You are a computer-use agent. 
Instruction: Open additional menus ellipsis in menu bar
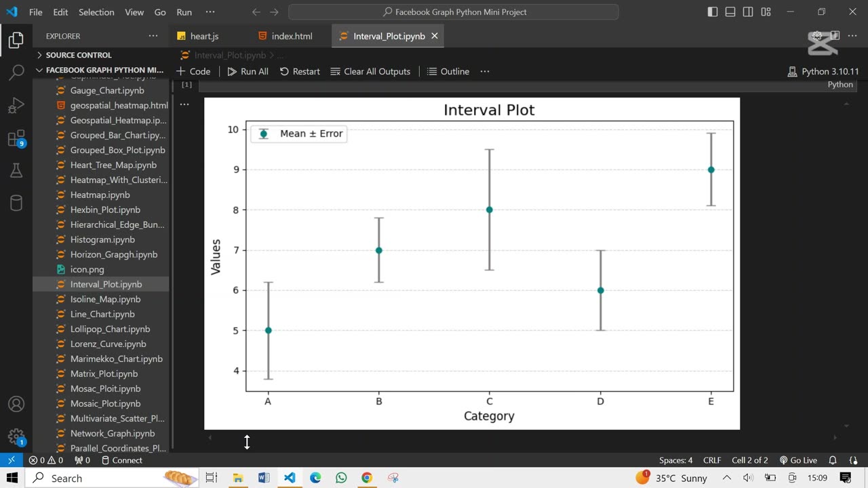coord(210,12)
